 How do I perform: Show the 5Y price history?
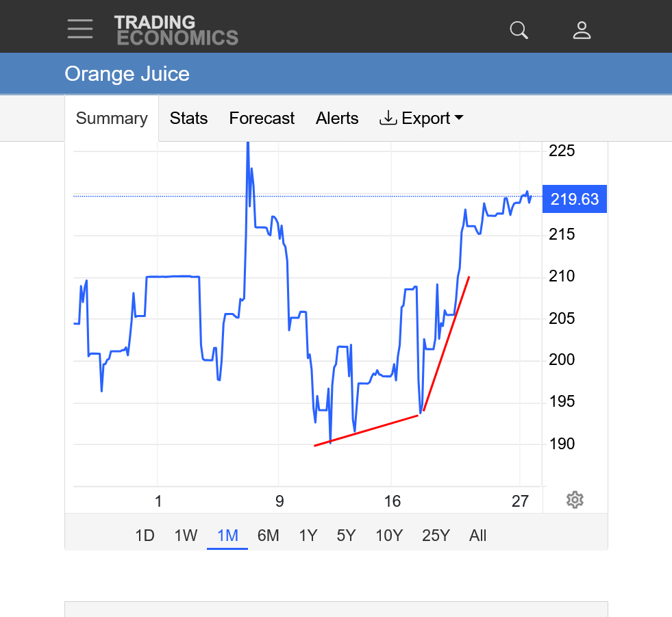click(346, 536)
